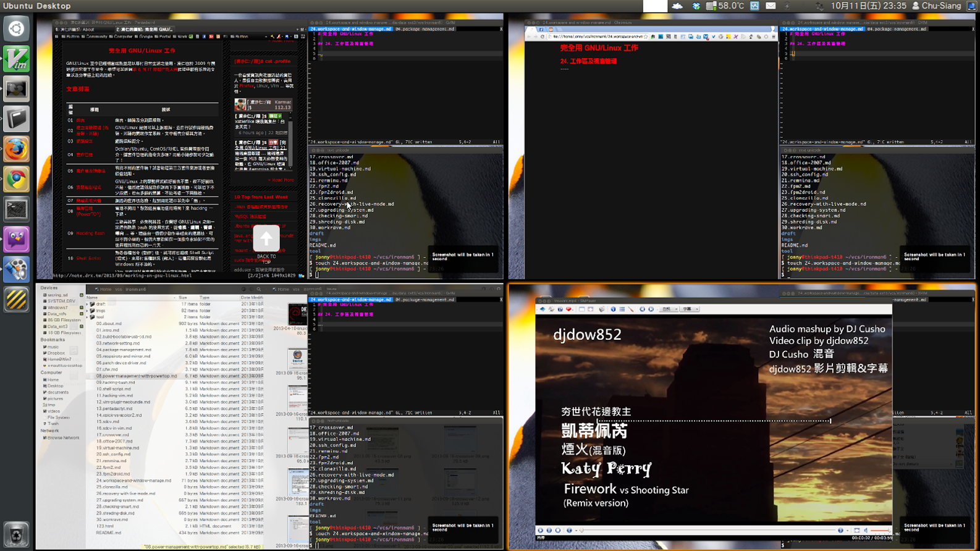Select file 08.power-management-with-powertop.md in file manager
Image resolution: width=980 pixels, height=551 pixels.
point(136,376)
